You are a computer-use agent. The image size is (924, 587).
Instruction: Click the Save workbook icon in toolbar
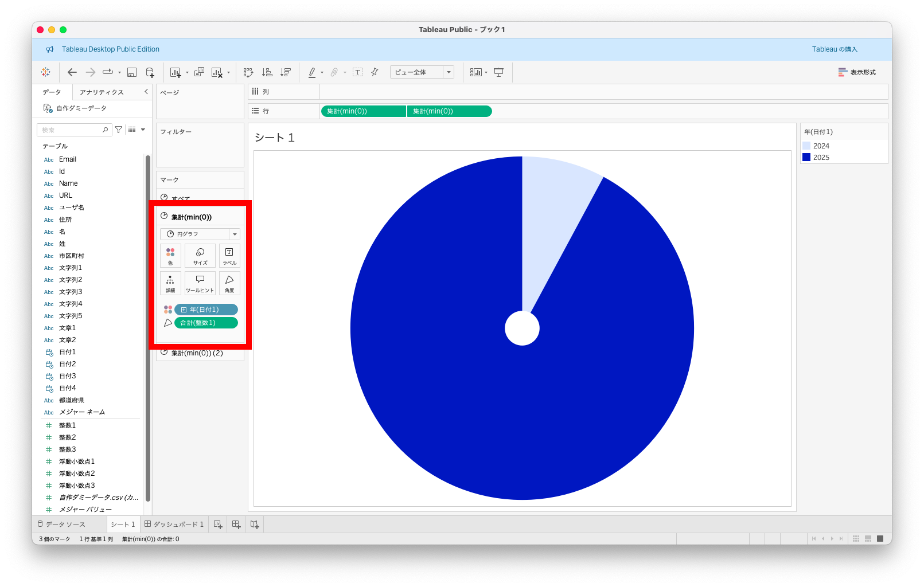click(132, 72)
